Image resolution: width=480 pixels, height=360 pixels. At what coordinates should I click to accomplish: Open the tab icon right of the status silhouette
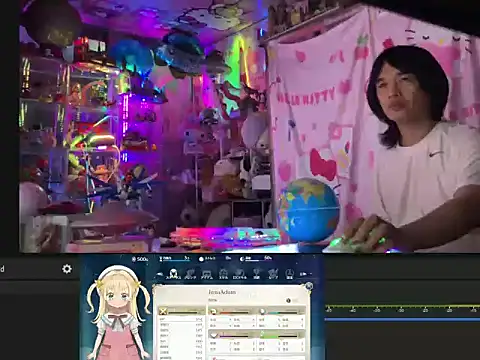pos(190,274)
